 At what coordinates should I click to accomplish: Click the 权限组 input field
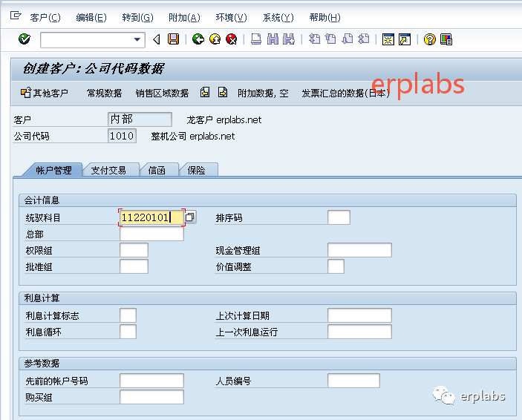tap(134, 250)
